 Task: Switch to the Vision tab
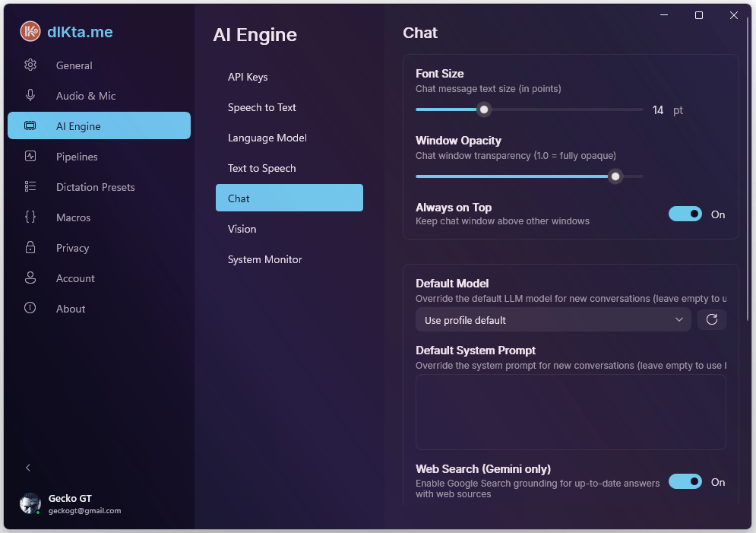(x=289, y=229)
